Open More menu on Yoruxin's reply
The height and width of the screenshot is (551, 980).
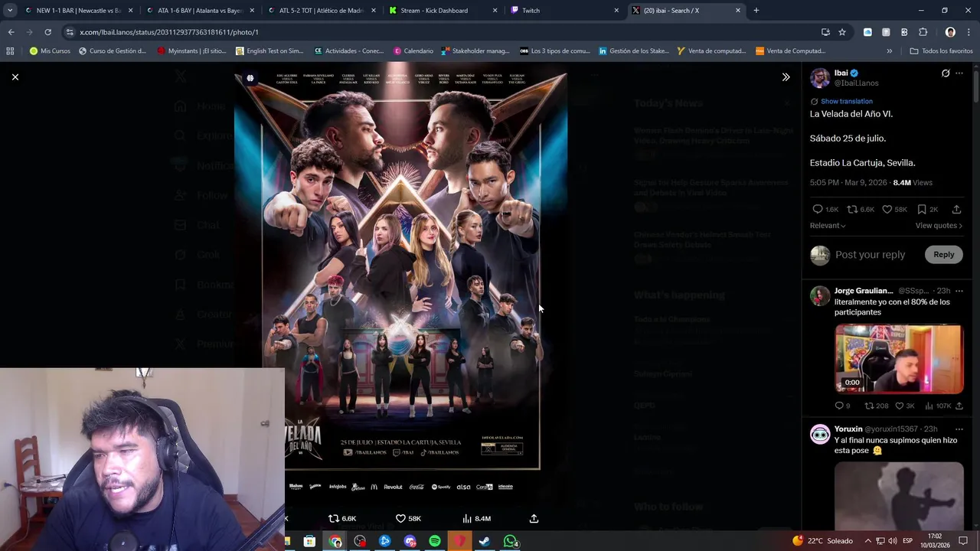pyautogui.click(x=959, y=429)
